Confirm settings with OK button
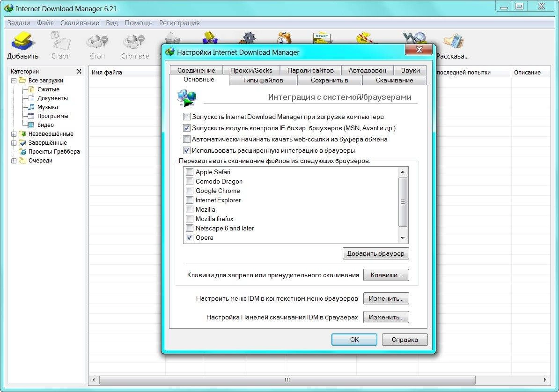 pyautogui.click(x=354, y=340)
